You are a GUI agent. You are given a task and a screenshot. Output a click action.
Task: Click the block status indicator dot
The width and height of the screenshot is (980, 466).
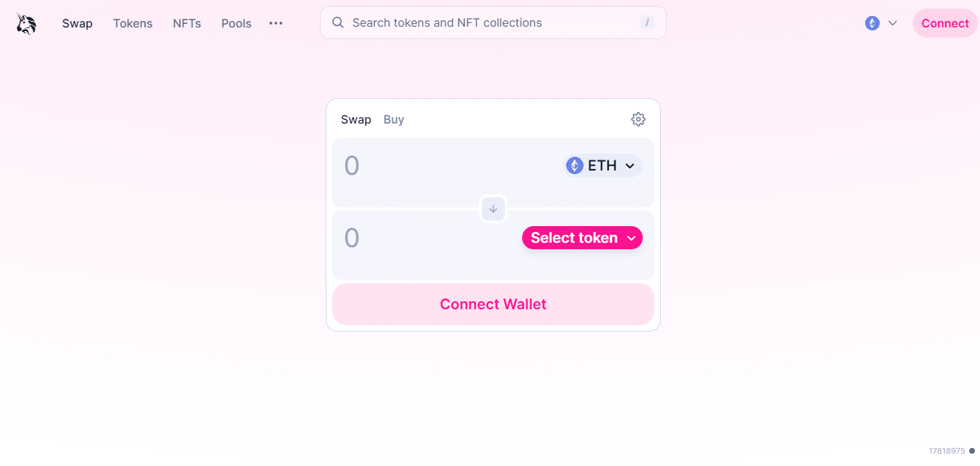[x=973, y=450]
